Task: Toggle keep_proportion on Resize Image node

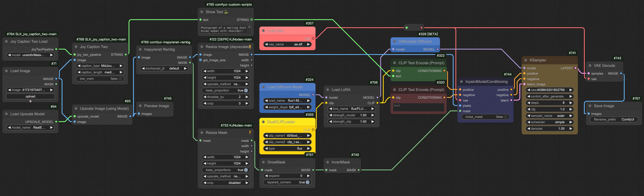Action: pos(246,90)
